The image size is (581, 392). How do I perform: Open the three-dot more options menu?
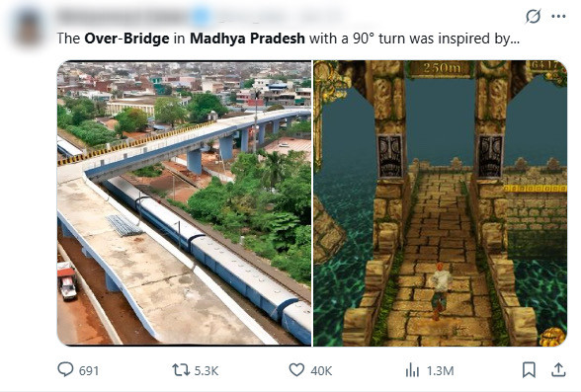(558, 16)
